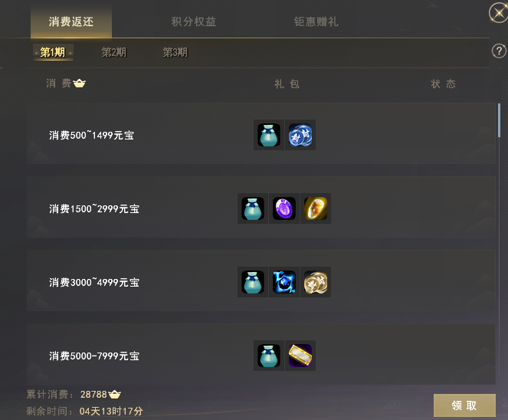Select the golden amber stone icon
The height and width of the screenshot is (420, 508).
click(316, 208)
